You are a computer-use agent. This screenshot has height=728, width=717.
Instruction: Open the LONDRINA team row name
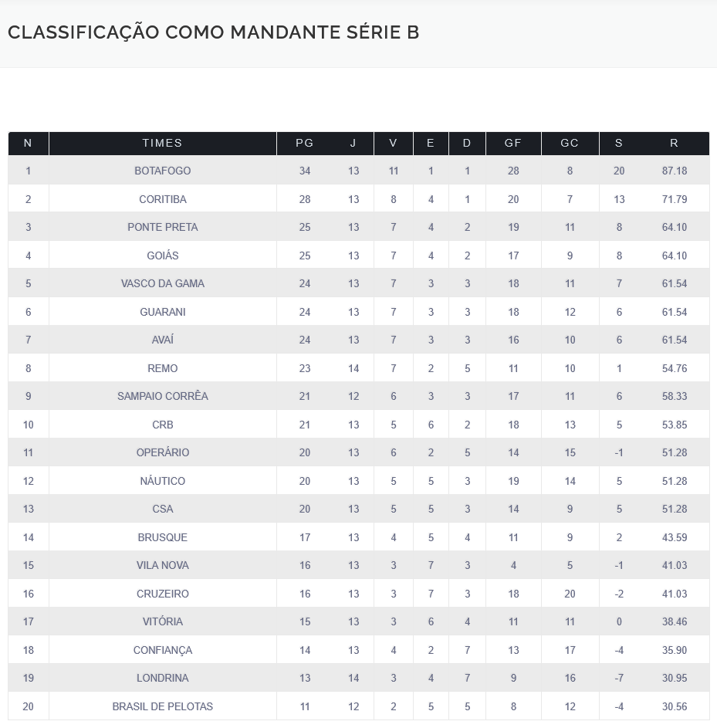click(162, 678)
